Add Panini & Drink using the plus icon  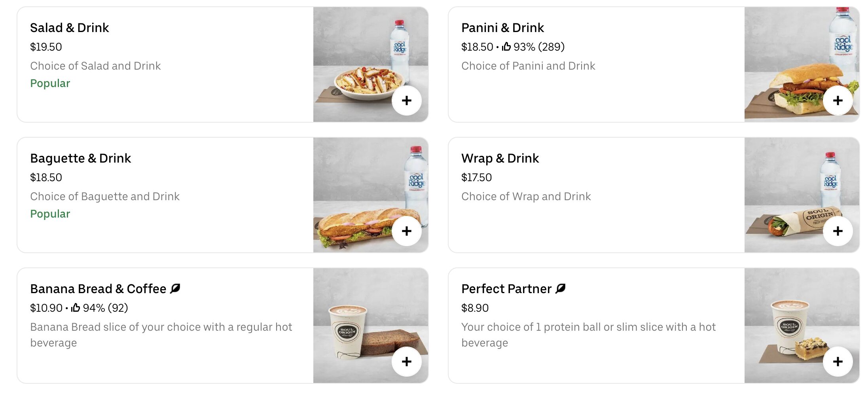click(838, 101)
